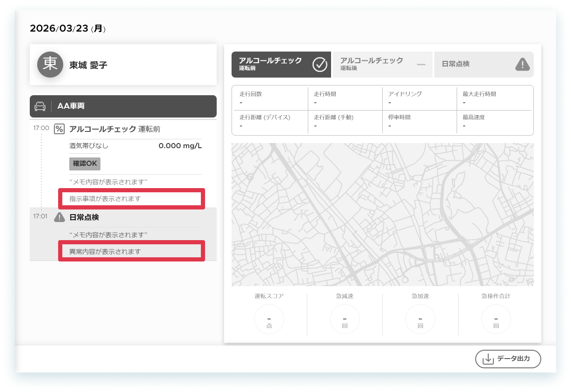Open the アルコールチェック 運転前 tab
Image resolution: width=571 pixels, height=392 pixels.
(281, 65)
